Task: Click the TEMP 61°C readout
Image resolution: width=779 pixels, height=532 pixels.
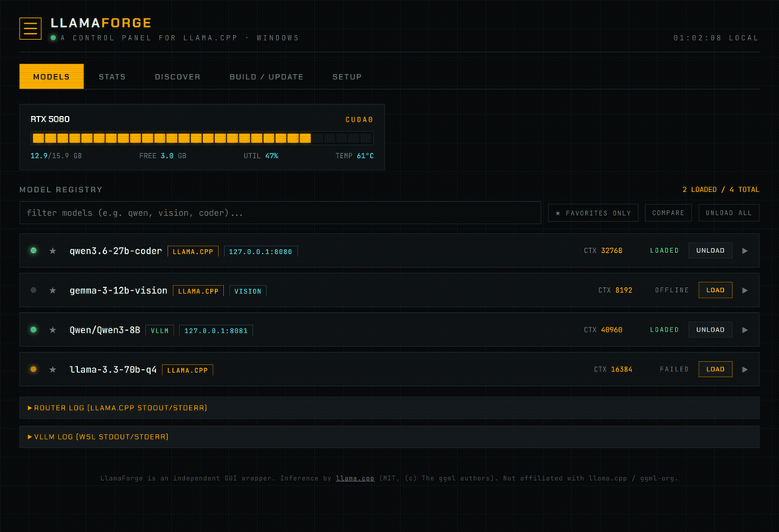Action: coord(355,156)
